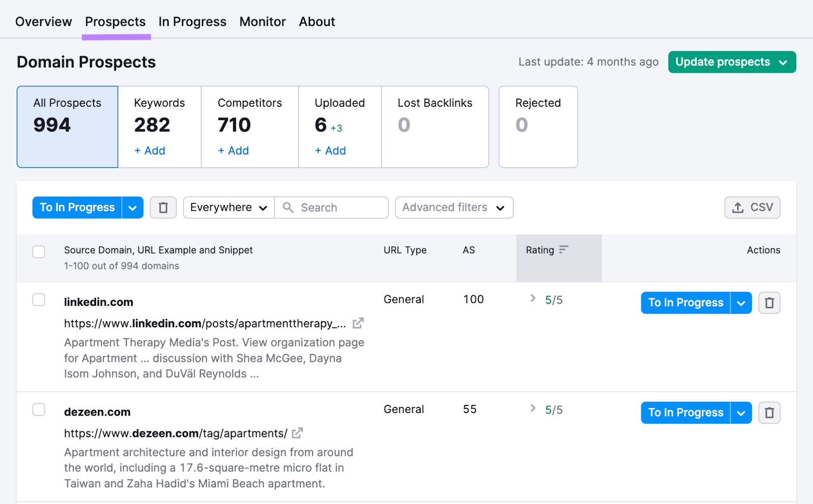The height and width of the screenshot is (504, 813).
Task: Open linkedin.com post via external link icon
Action: (x=359, y=323)
